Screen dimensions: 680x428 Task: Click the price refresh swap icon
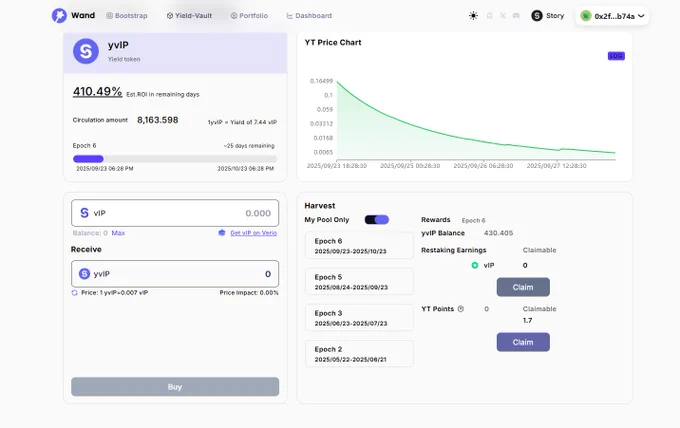(x=75, y=293)
